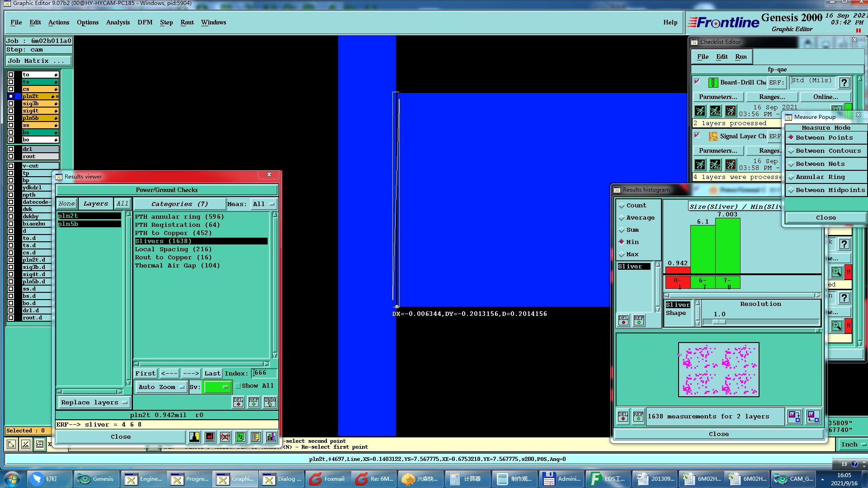Open the DFM menu
The width and height of the screenshot is (868, 488).
[145, 22]
